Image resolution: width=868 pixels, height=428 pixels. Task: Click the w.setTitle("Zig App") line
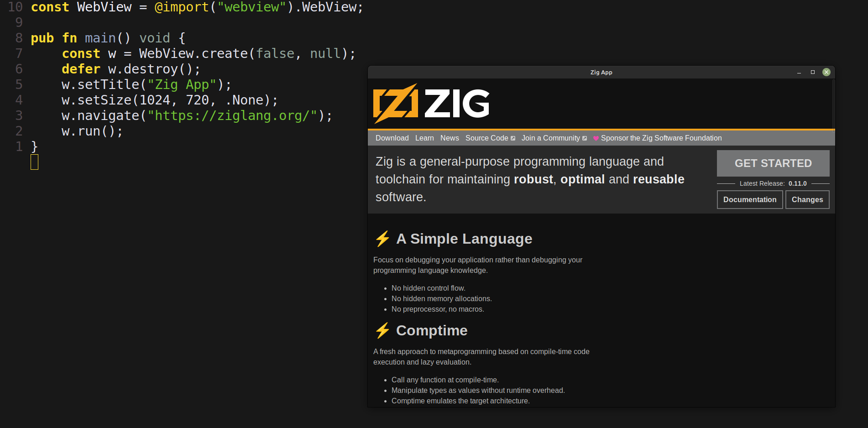click(146, 84)
